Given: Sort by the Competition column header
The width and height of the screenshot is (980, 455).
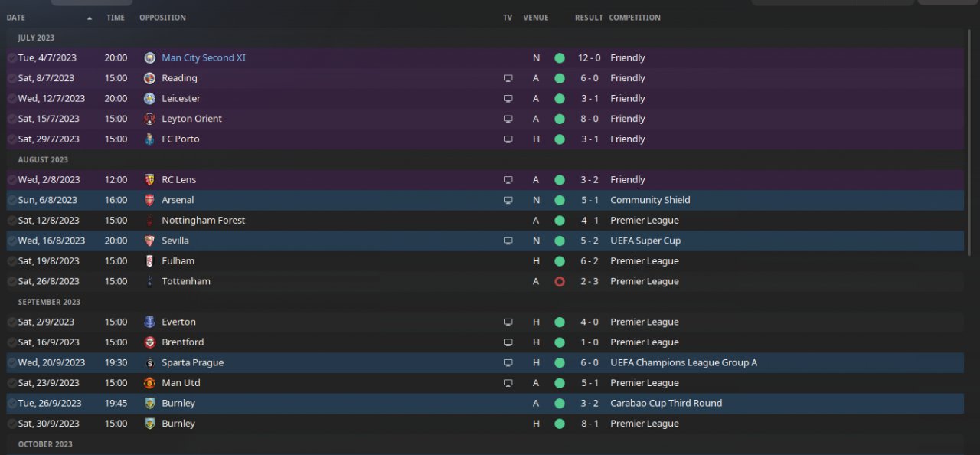Looking at the screenshot, I should pyautogui.click(x=634, y=18).
